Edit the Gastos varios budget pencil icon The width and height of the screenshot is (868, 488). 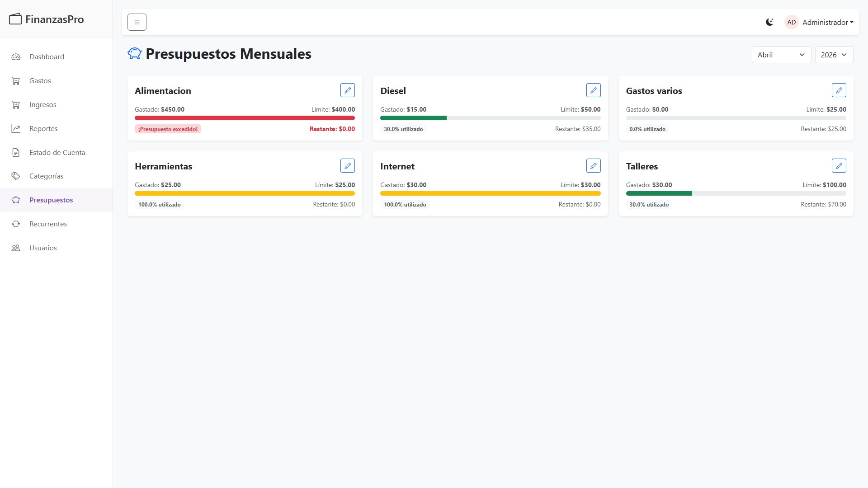839,90
